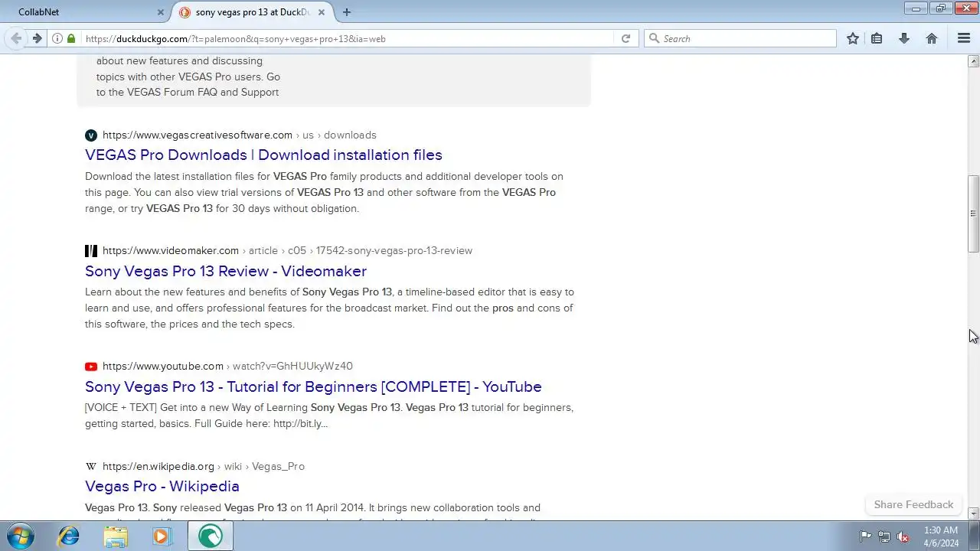Click the vertical scrollbar thumb
The width and height of the screenshot is (980, 551).
[x=974, y=214]
